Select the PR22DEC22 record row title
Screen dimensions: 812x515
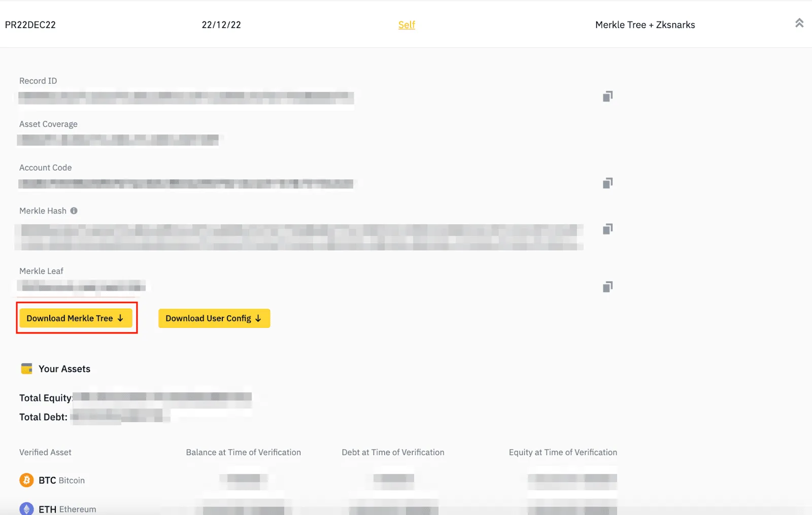pos(30,25)
